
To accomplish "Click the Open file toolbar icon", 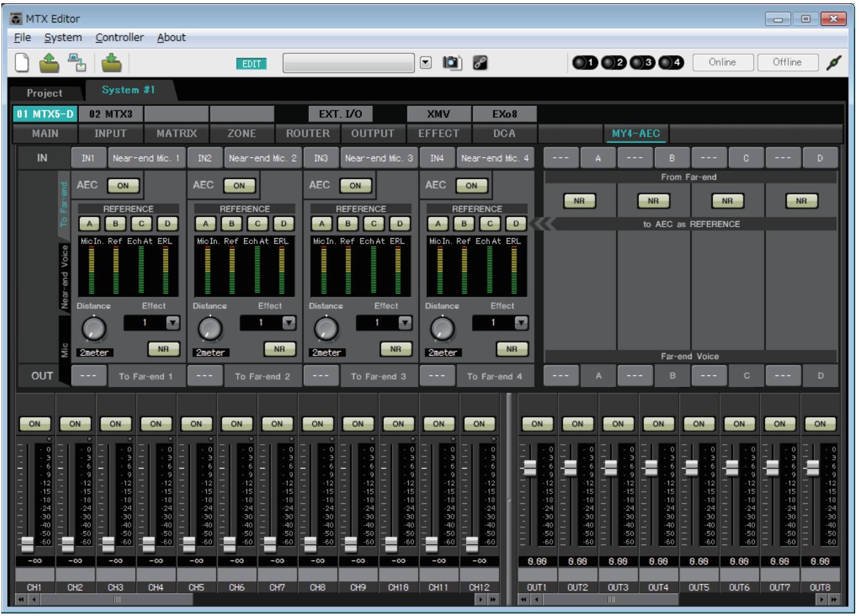I will (x=49, y=62).
